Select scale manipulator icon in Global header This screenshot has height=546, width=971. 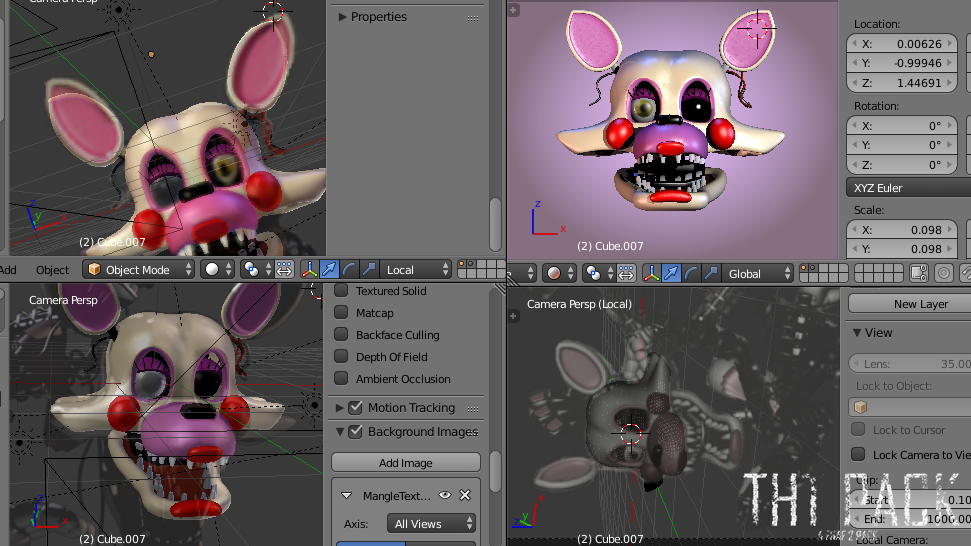[711, 273]
